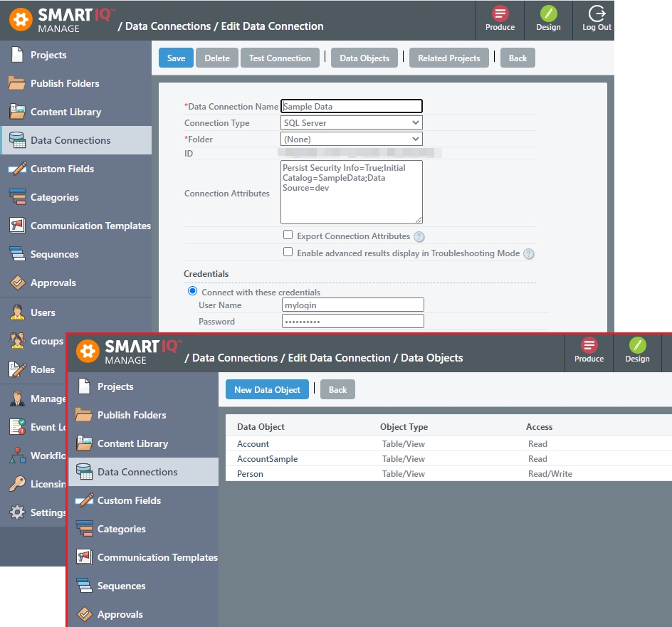Click Read/Write access cell for Person
Image resolution: width=672 pixels, height=627 pixels.
(550, 473)
